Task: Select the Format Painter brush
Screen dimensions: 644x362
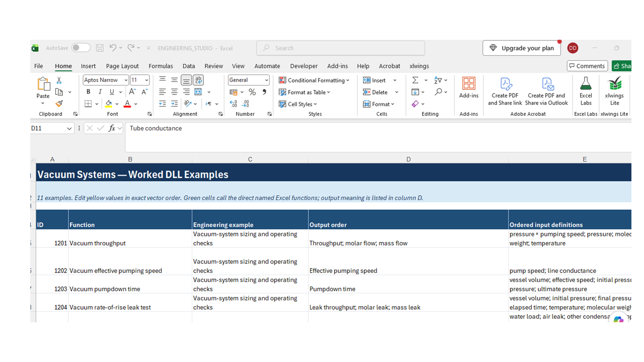Action: pos(59,104)
